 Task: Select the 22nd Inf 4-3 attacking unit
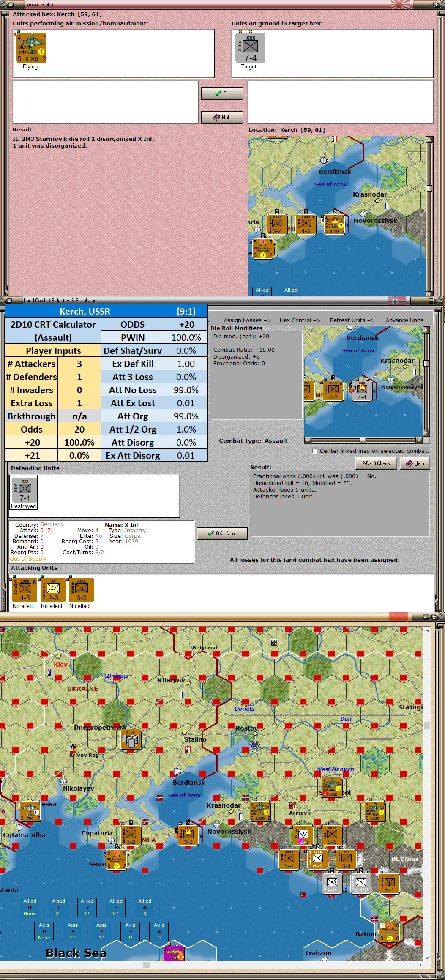coord(25,590)
